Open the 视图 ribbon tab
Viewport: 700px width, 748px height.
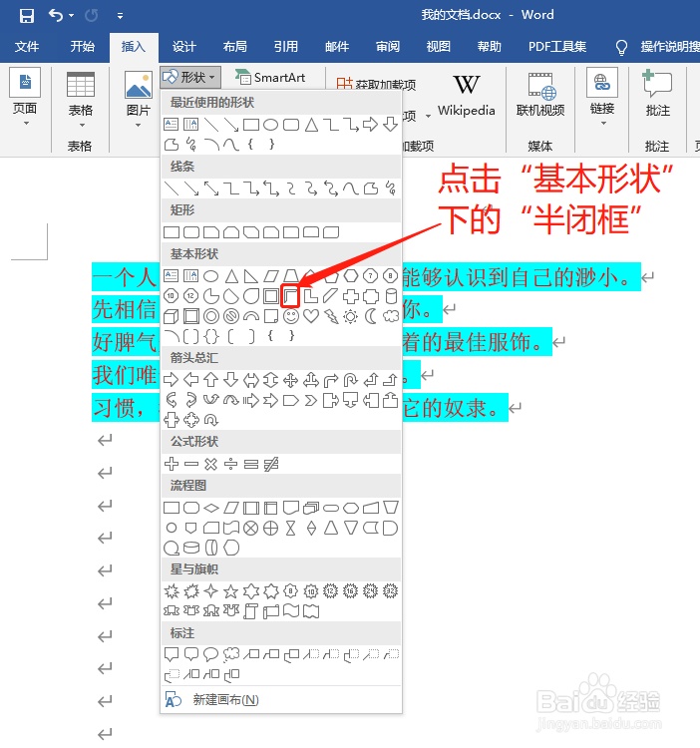[438, 47]
